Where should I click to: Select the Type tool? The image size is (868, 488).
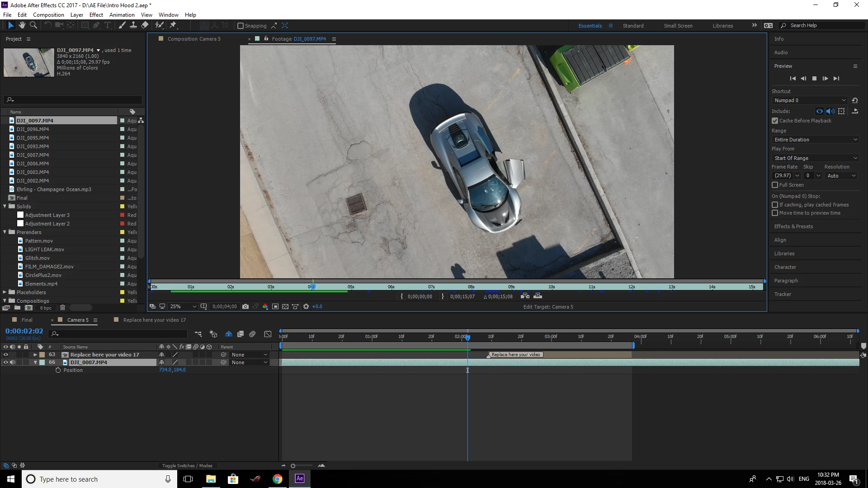pos(108,25)
